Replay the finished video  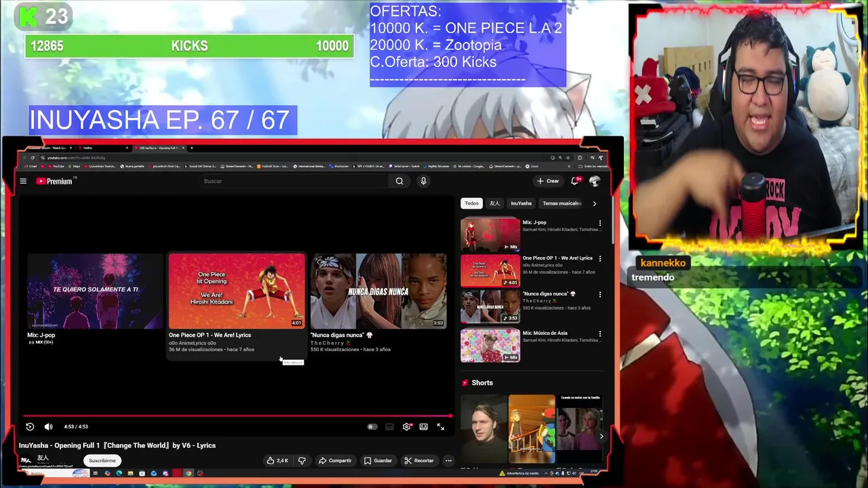30,426
